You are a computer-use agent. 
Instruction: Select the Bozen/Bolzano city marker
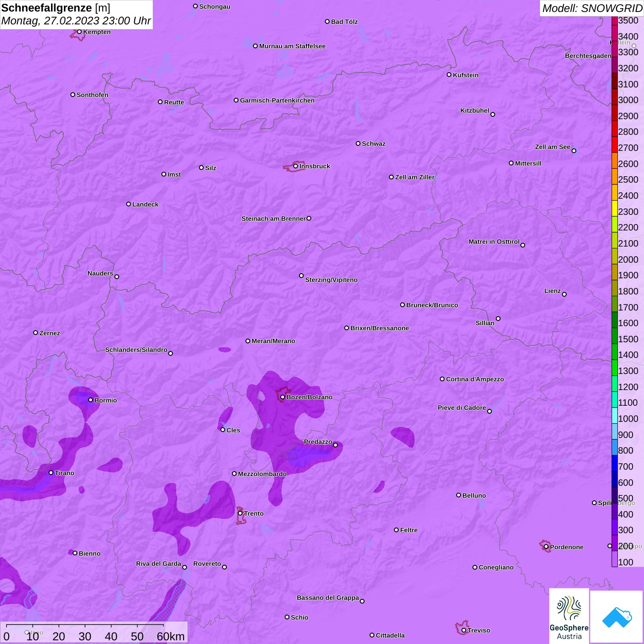coord(282,397)
